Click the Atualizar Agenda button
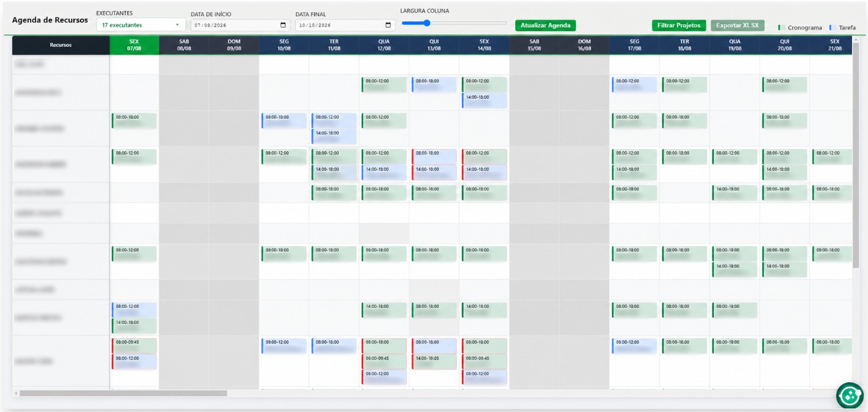The height and width of the screenshot is (412, 868). pyautogui.click(x=546, y=25)
